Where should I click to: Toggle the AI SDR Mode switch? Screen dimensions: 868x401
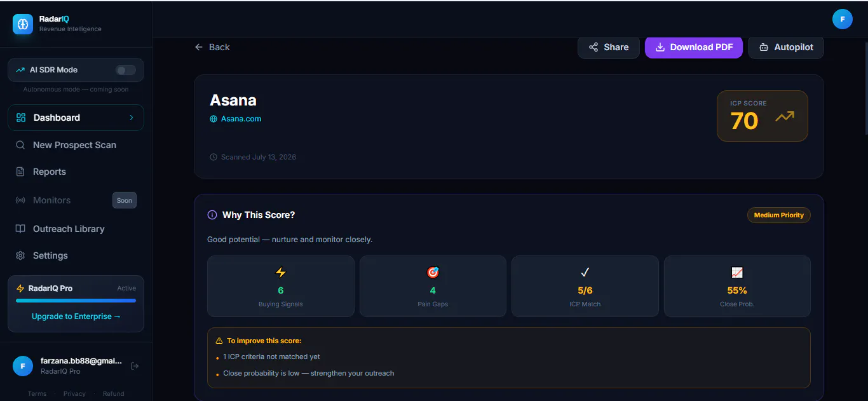tap(126, 70)
